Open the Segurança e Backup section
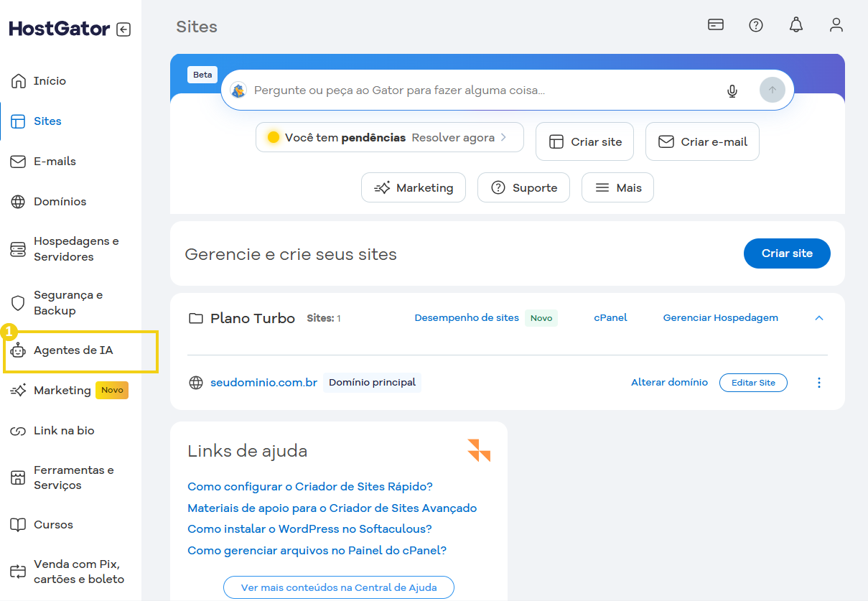The image size is (868, 601). click(x=68, y=303)
